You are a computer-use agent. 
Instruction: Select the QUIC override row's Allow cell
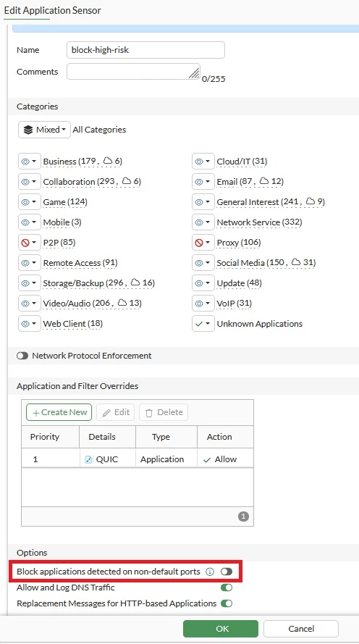click(225, 459)
